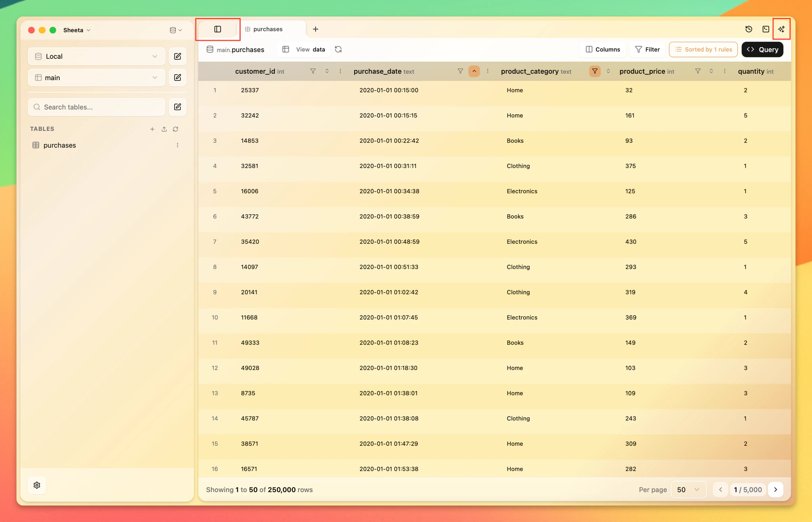The image size is (812, 522).
Task: Add a new table in TABLES section
Action: click(152, 129)
